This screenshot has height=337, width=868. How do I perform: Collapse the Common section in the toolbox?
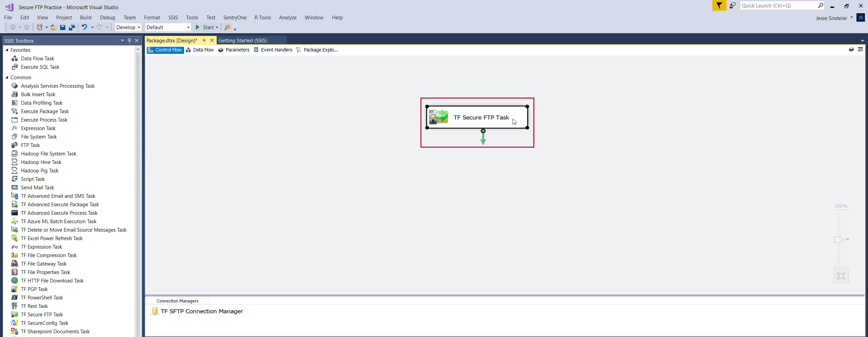click(7, 77)
